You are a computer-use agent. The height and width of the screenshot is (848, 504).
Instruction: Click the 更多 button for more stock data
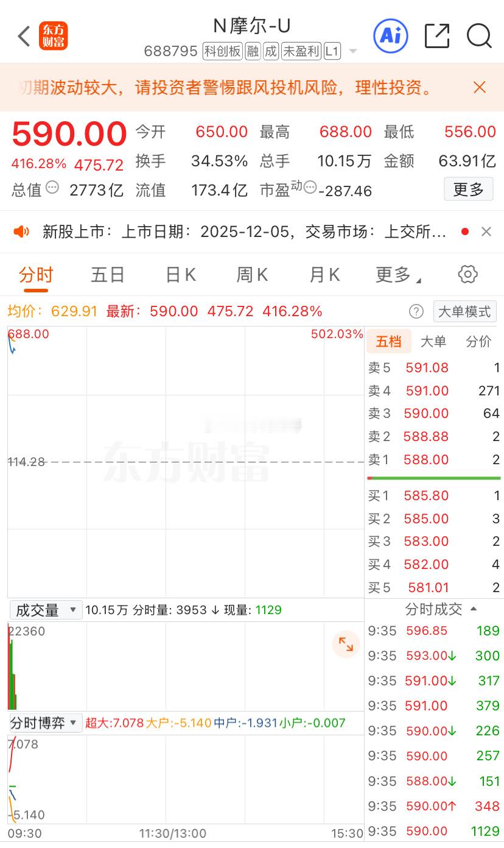[x=468, y=189]
